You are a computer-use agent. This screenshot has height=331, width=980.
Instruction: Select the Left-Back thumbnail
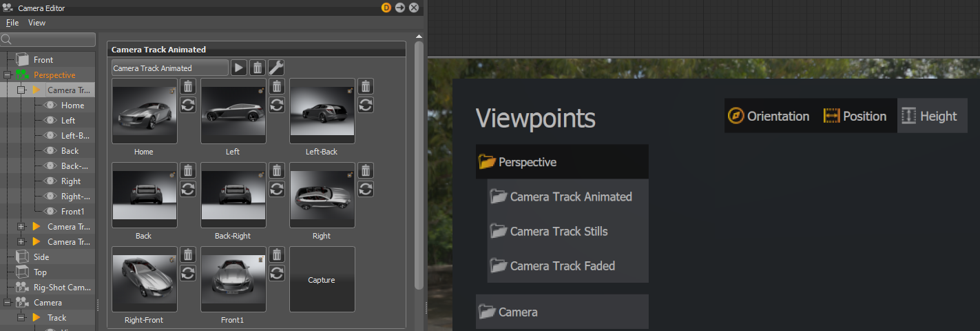pyautogui.click(x=322, y=111)
